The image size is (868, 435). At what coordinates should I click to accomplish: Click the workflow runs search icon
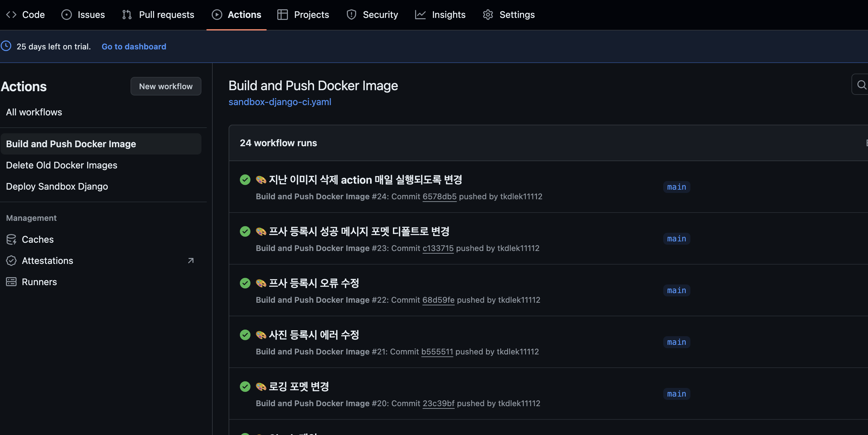pos(861,85)
